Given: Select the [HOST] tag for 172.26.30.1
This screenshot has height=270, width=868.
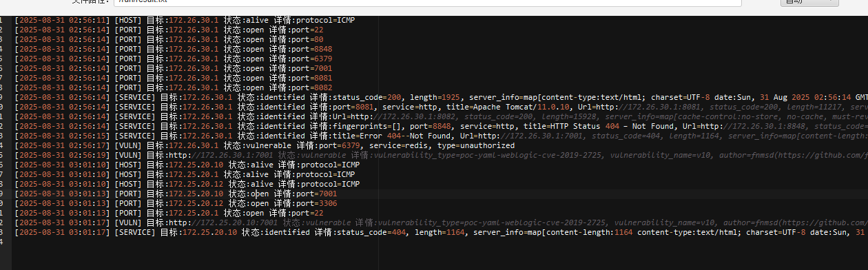Looking at the screenshot, I should (127, 20).
